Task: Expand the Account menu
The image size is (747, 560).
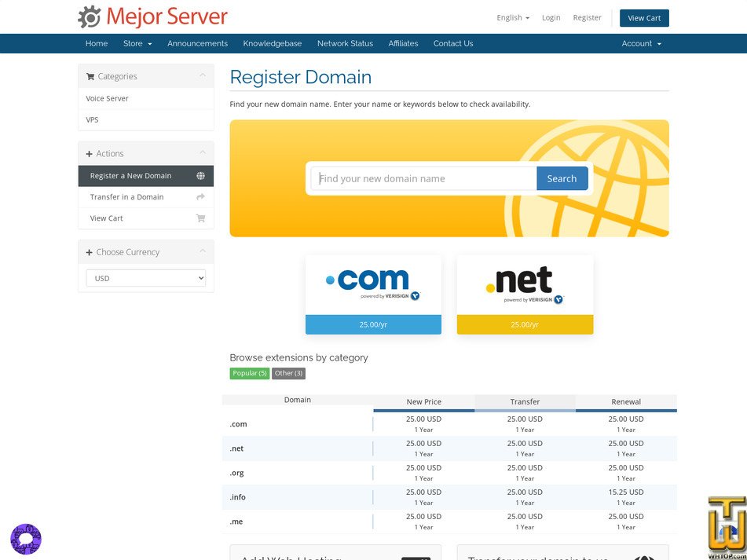Action: [641, 43]
